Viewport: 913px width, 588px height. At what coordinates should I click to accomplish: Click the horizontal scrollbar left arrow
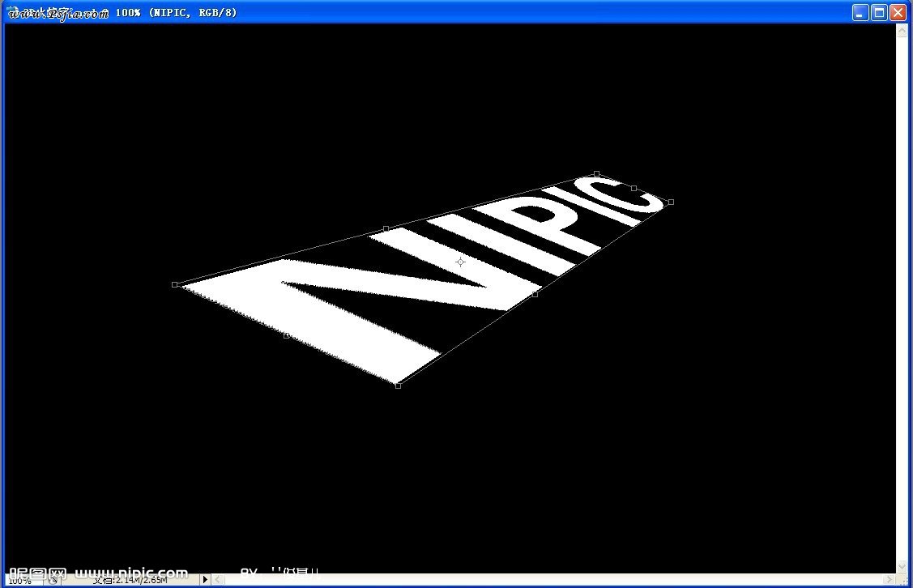[x=219, y=580]
